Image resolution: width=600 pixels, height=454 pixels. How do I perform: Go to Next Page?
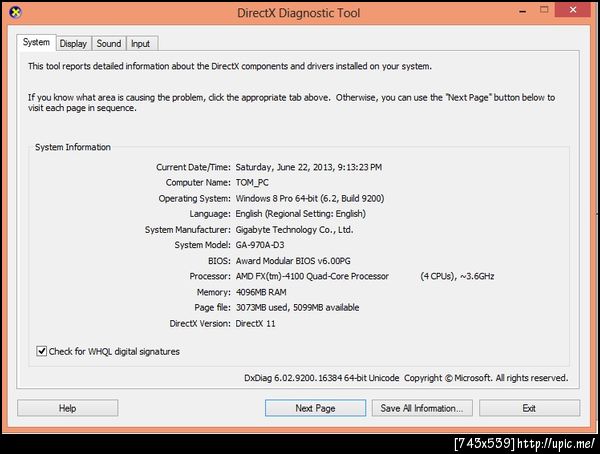point(315,408)
